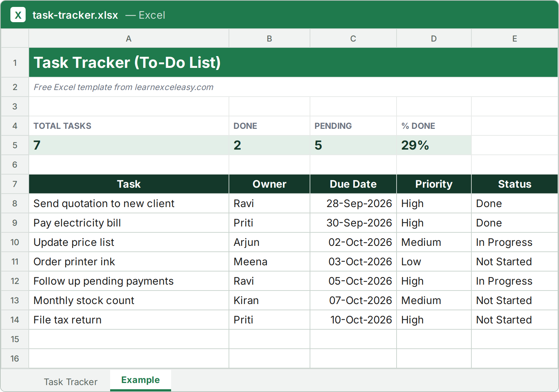
Task: Select column D header
Action: (x=434, y=38)
